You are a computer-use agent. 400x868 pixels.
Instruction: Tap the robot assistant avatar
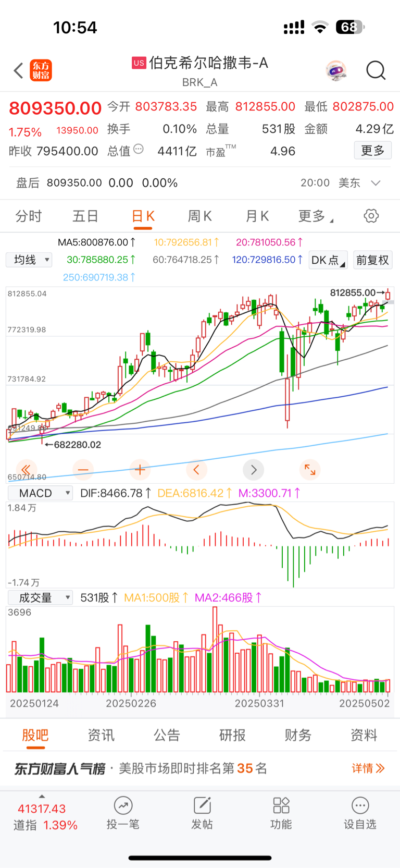coord(336,70)
